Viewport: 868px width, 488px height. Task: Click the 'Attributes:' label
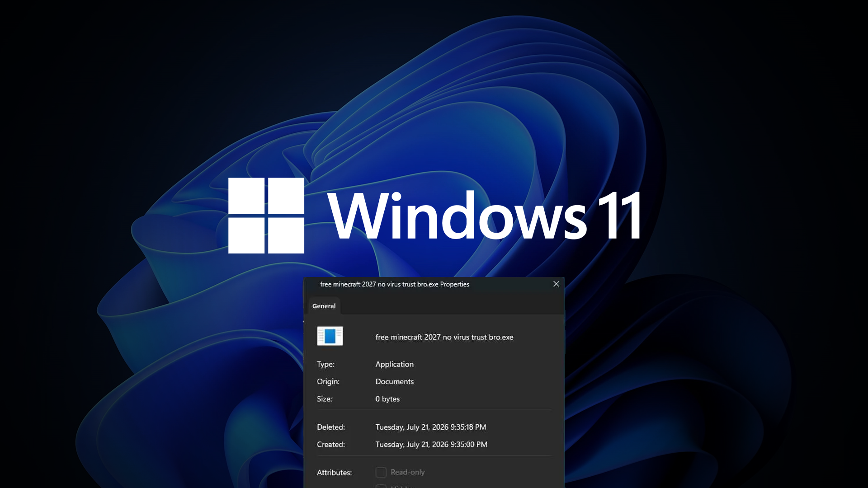tap(334, 473)
